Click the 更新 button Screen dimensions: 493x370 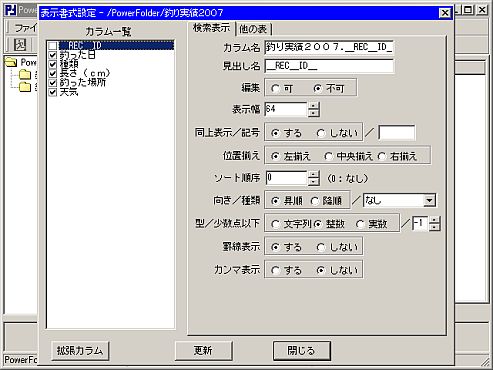(x=203, y=351)
